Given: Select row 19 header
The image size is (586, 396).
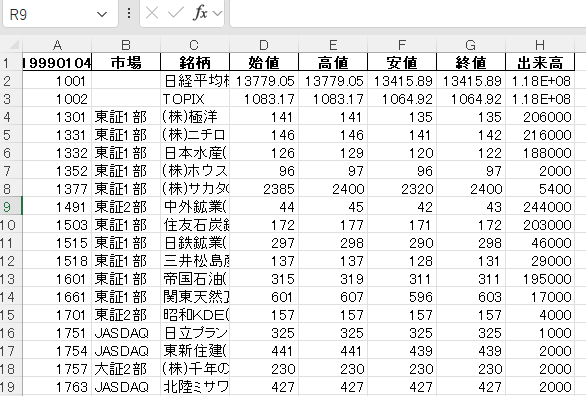Looking at the screenshot, I should click(x=11, y=387).
